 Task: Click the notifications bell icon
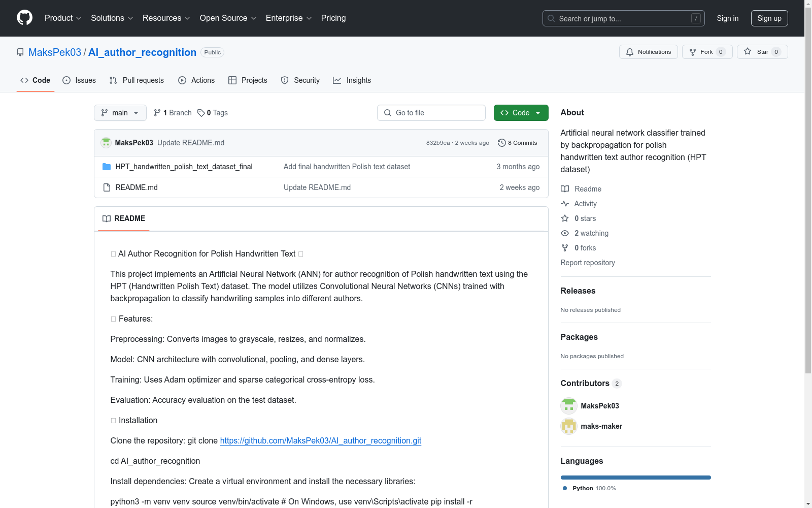click(x=630, y=52)
